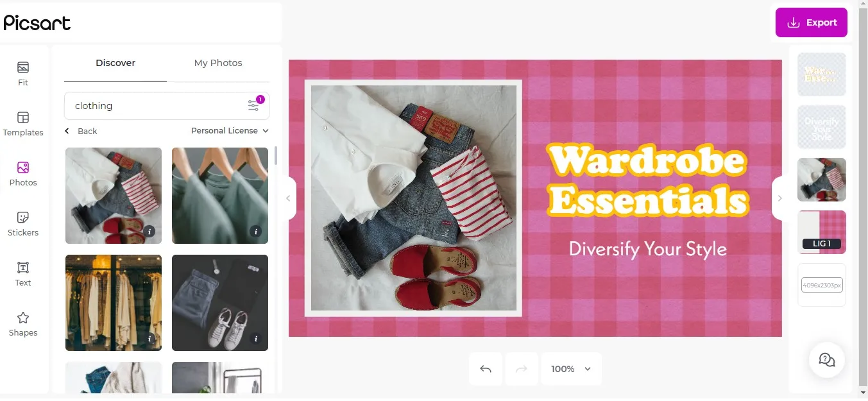Pick the jeans and white sneakers photo

220,303
